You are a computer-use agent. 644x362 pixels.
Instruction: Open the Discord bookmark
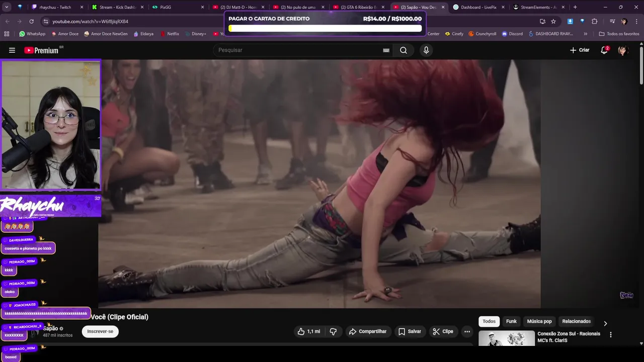click(x=512, y=34)
